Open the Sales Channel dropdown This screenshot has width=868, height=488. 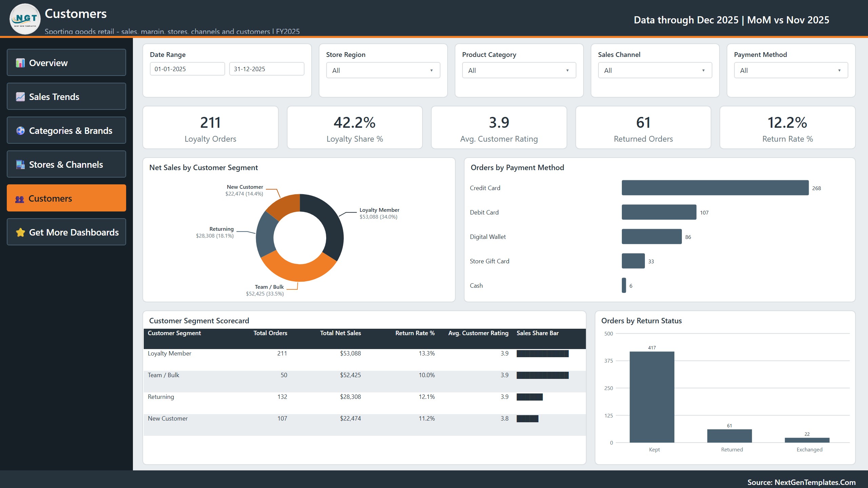(655, 70)
